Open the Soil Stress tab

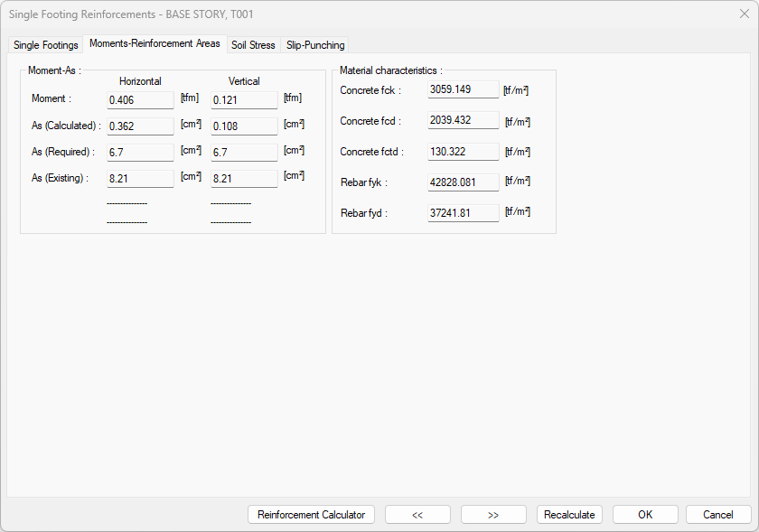[253, 45]
